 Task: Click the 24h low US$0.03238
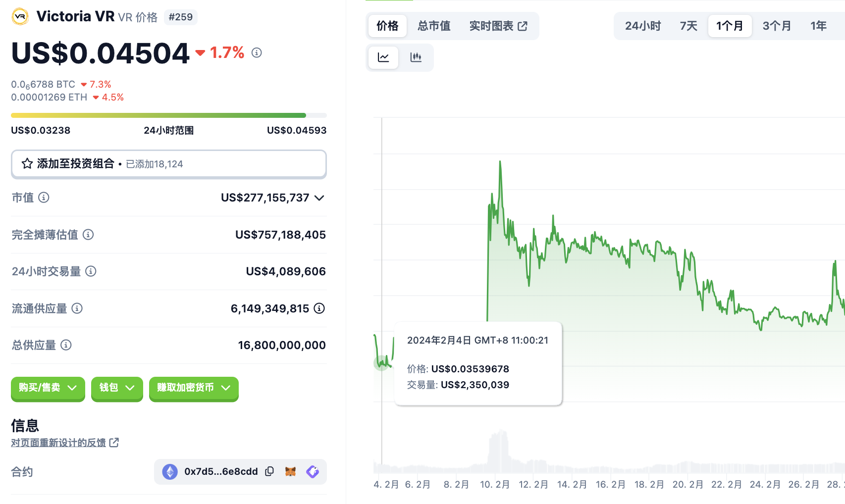click(41, 130)
